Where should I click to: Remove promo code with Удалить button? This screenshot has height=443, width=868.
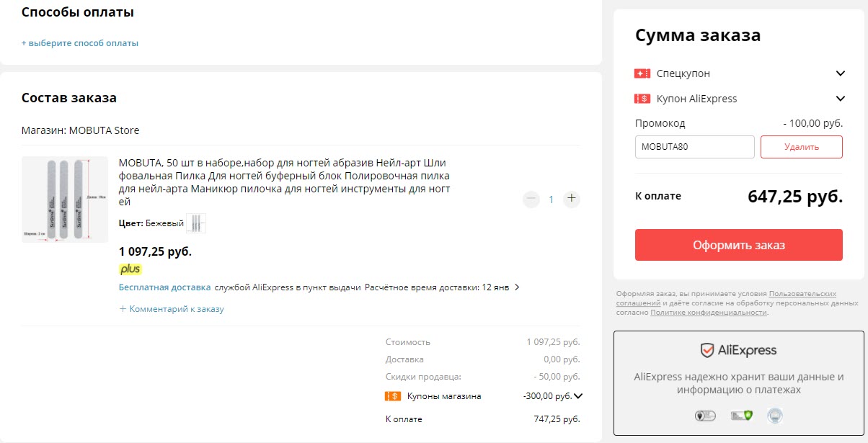click(x=801, y=147)
